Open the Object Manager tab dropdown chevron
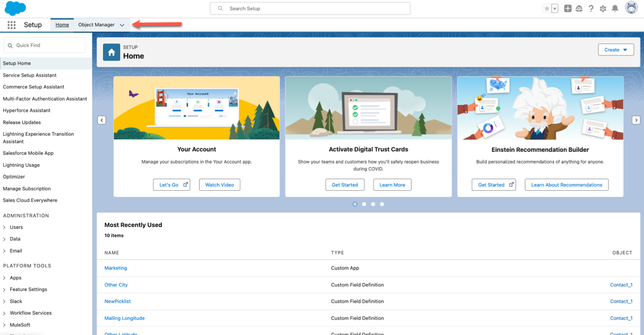This screenshot has width=644, height=335. 122,25
